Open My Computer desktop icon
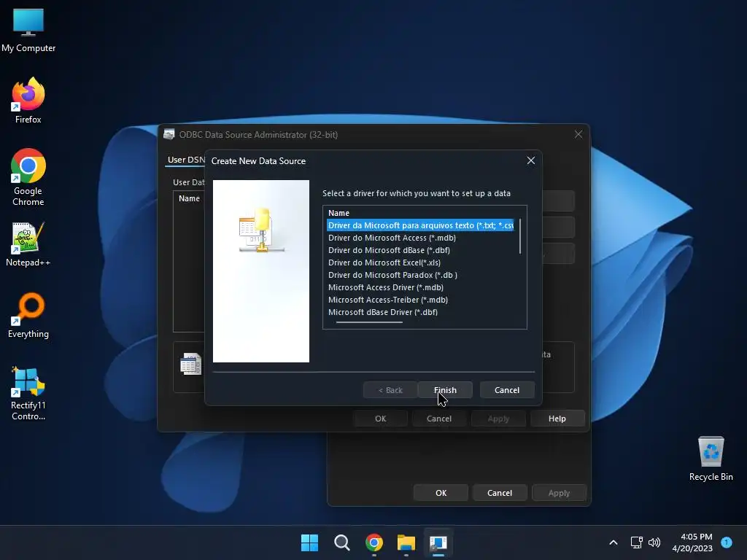The height and width of the screenshot is (560, 747). click(x=28, y=31)
